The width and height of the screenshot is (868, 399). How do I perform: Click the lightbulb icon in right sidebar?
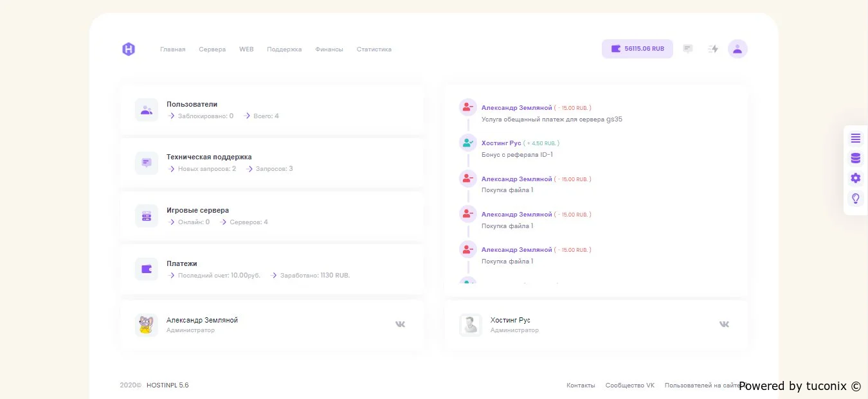point(855,199)
